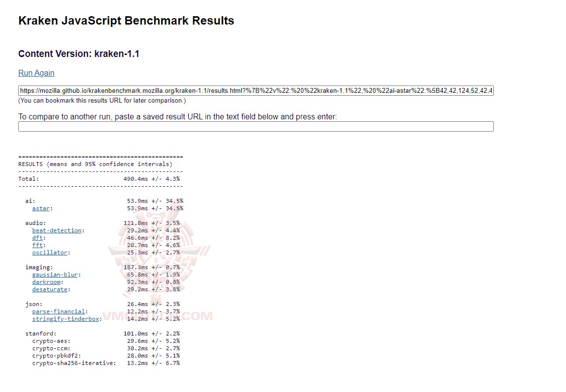
Task: Open the oscillator test link
Action: click(x=50, y=252)
